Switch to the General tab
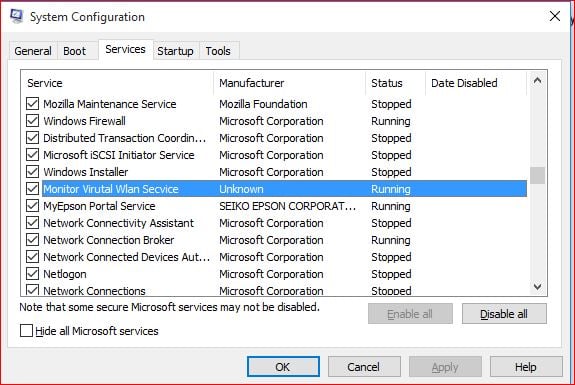 [x=33, y=51]
